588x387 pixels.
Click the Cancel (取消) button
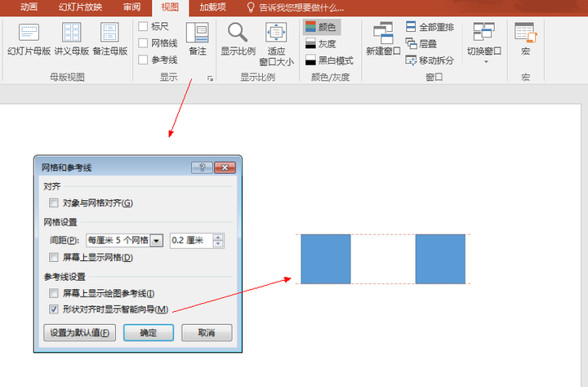click(207, 332)
